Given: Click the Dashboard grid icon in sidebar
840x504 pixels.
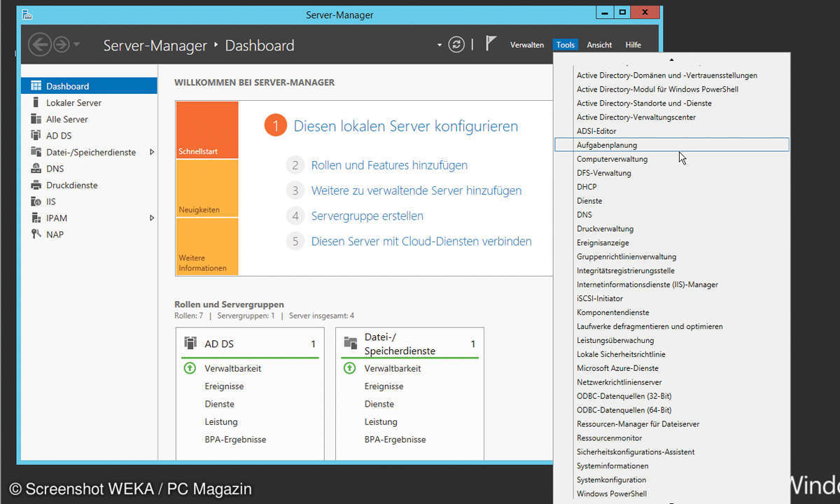Looking at the screenshot, I should (x=36, y=86).
